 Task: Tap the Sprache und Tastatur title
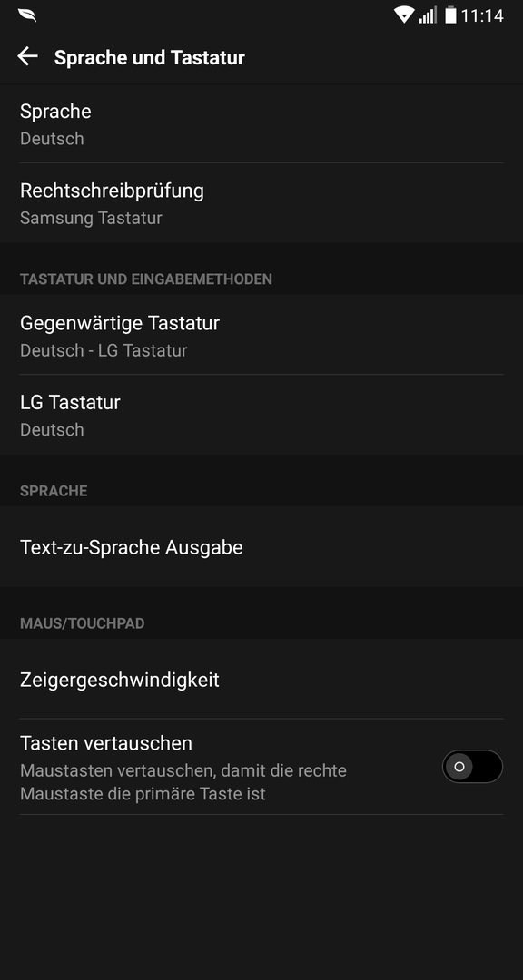pyautogui.click(x=150, y=57)
